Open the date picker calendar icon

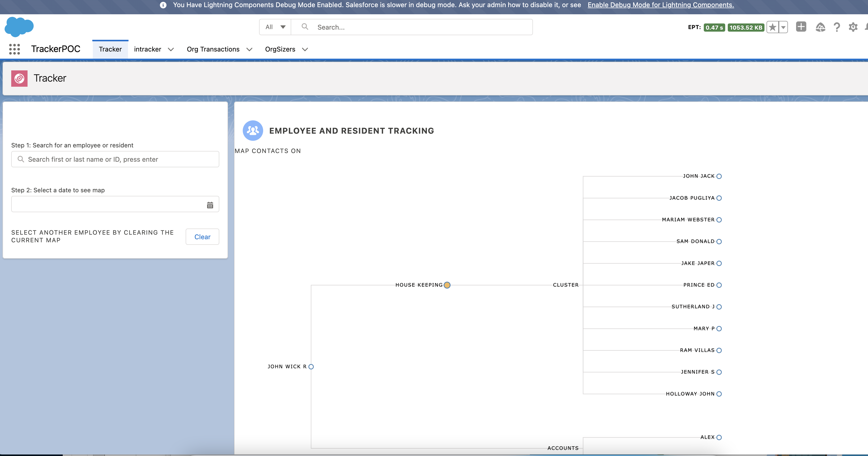point(210,205)
